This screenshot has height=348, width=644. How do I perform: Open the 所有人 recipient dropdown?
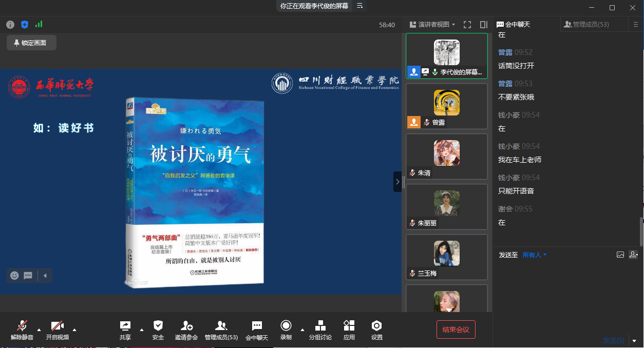click(535, 255)
